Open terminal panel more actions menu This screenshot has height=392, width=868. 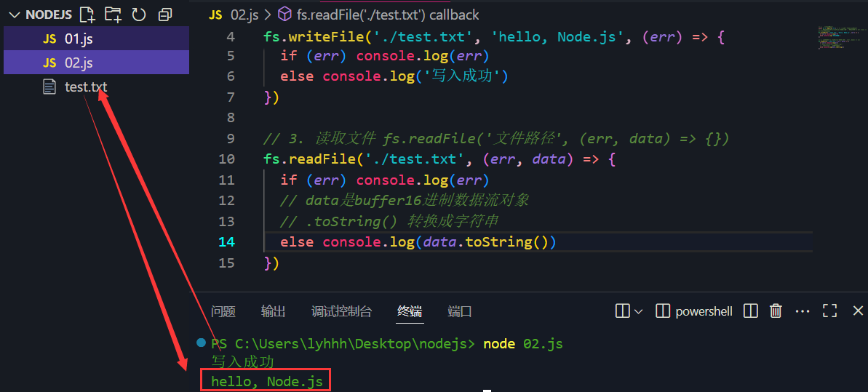802,311
